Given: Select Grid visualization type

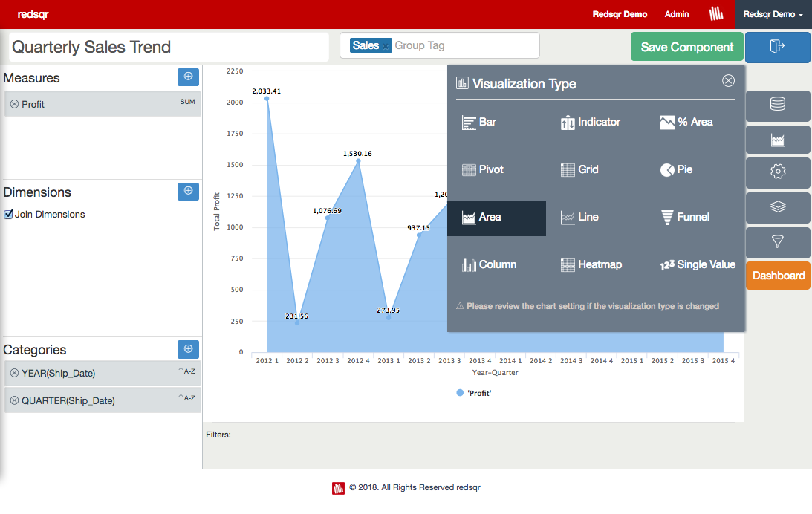Looking at the screenshot, I should click(x=579, y=170).
